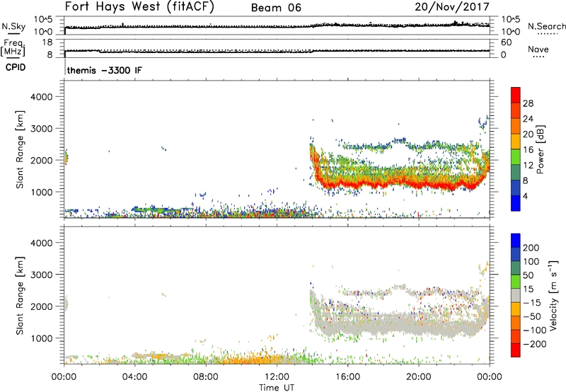
Task: Click the '12:00' time axis label
Action: pos(277,377)
